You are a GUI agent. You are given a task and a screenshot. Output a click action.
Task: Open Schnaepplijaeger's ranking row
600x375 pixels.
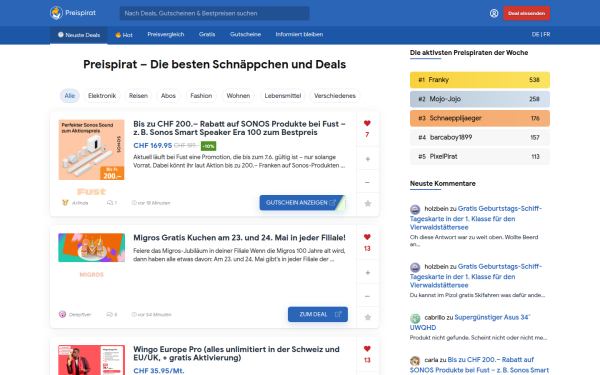(480, 118)
